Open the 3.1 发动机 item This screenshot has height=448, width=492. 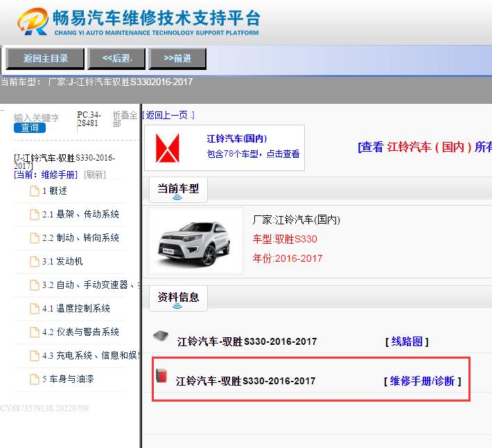click(62, 261)
